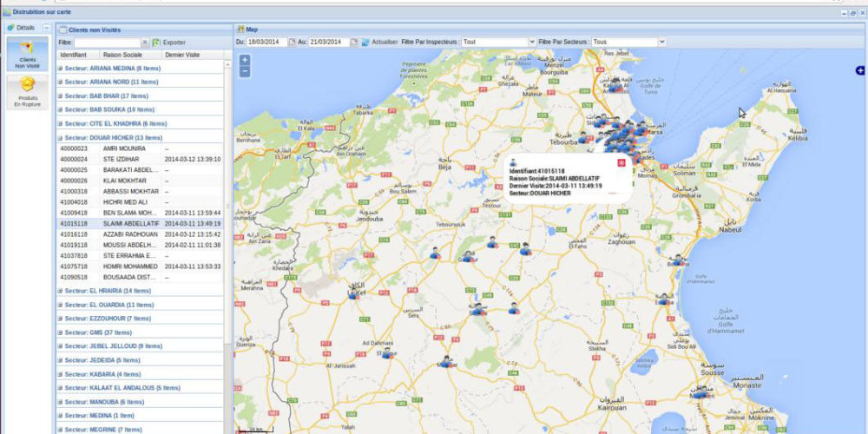The width and height of the screenshot is (868, 434).
Task: Click the Exporter button
Action: pos(169,42)
